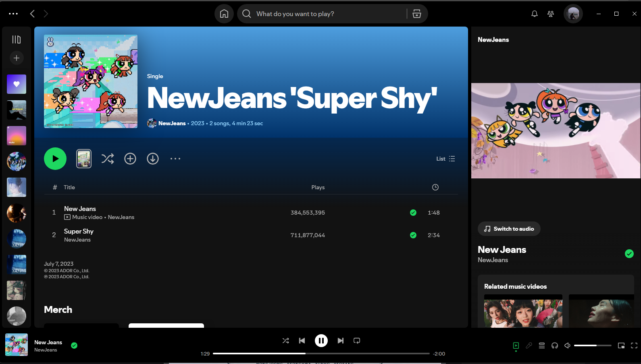Go forward using the right arrow
The width and height of the screenshot is (641, 364).
(x=46, y=14)
